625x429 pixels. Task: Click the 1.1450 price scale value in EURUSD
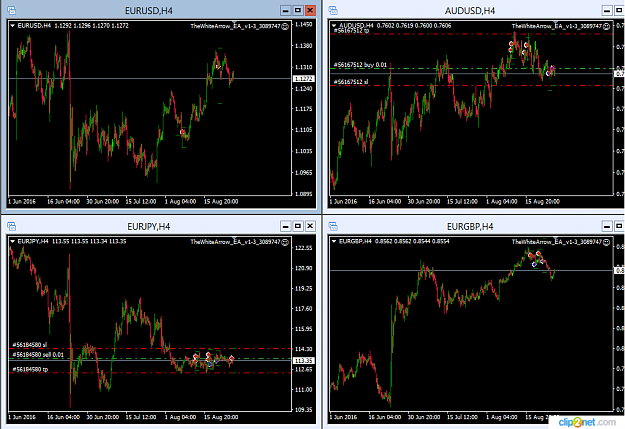(x=303, y=24)
